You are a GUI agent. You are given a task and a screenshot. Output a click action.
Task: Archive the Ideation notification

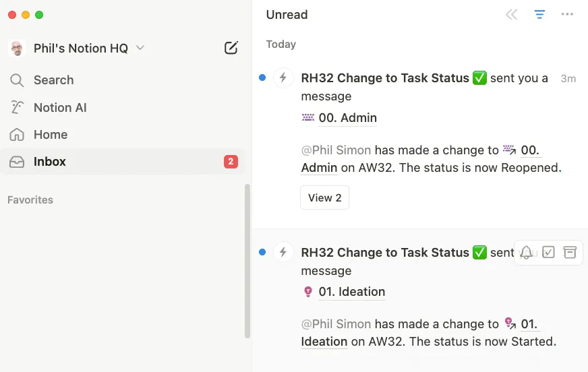[x=570, y=252]
